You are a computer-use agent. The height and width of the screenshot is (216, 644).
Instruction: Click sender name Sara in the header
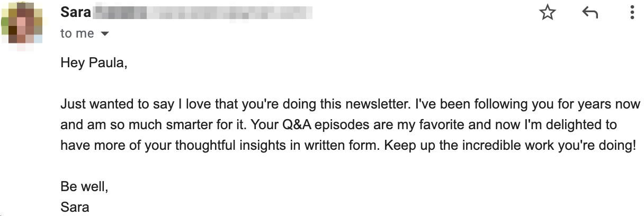click(x=76, y=12)
